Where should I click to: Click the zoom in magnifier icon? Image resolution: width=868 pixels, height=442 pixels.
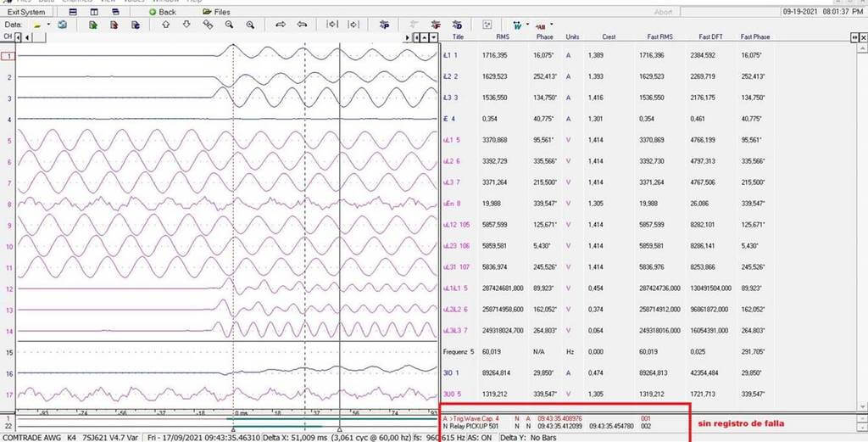coord(250,25)
